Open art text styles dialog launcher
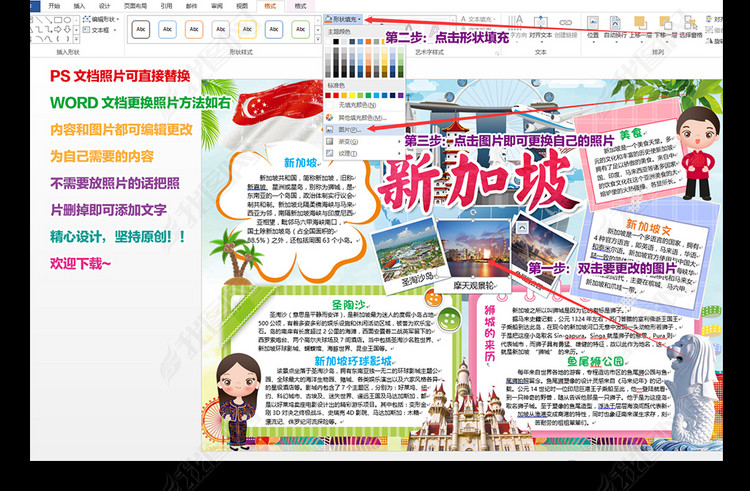Screen dimensions: 750x491 [x=497, y=52]
